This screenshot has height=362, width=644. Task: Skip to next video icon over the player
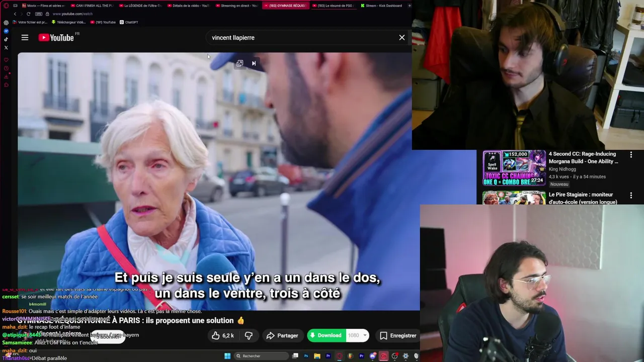[x=254, y=63]
